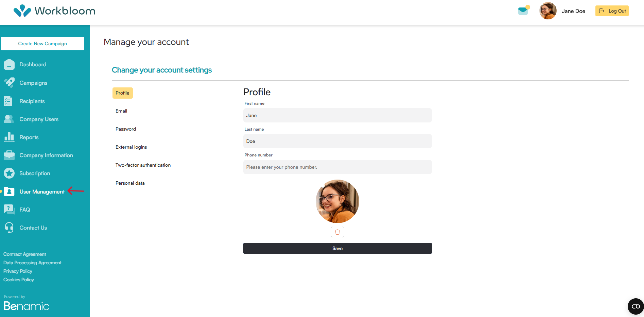Viewport: 644px width, 317px height.
Task: Open the Privacy Policy link
Action: [18, 271]
